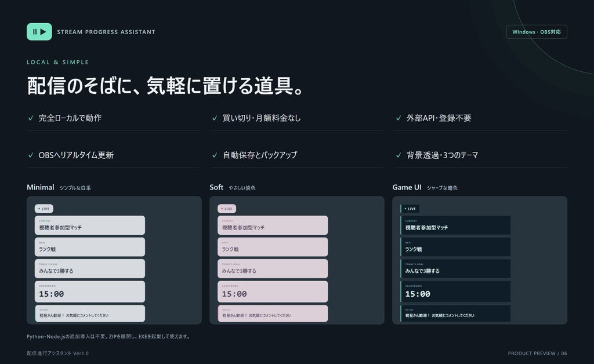Image resolution: width=594 pixels, height=364 pixels.
Task: Click the やさしい淡色 subtitle
Action: click(x=242, y=188)
